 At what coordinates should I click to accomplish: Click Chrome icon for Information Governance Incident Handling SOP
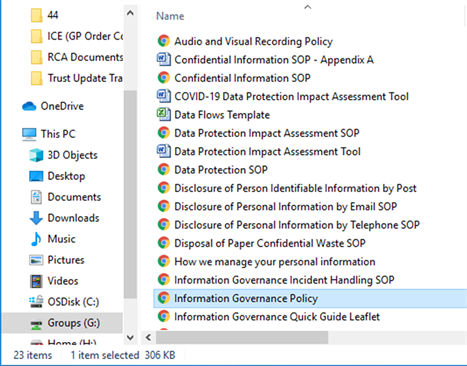click(x=164, y=279)
